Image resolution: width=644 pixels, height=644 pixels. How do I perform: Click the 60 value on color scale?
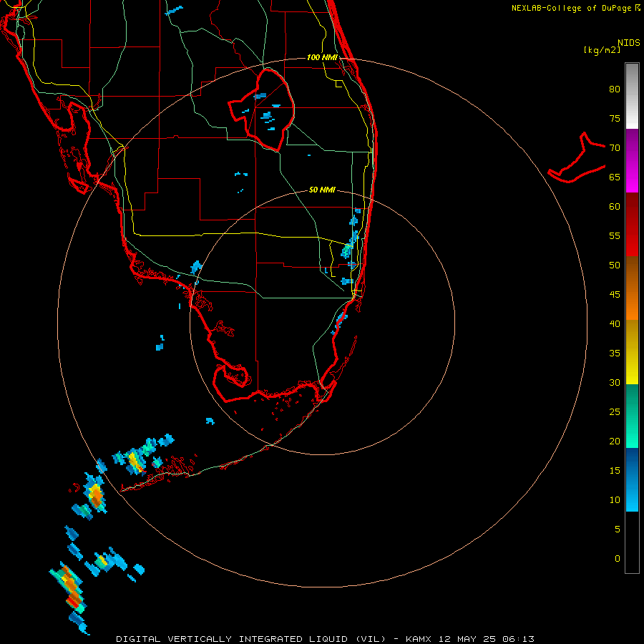pyautogui.click(x=615, y=206)
